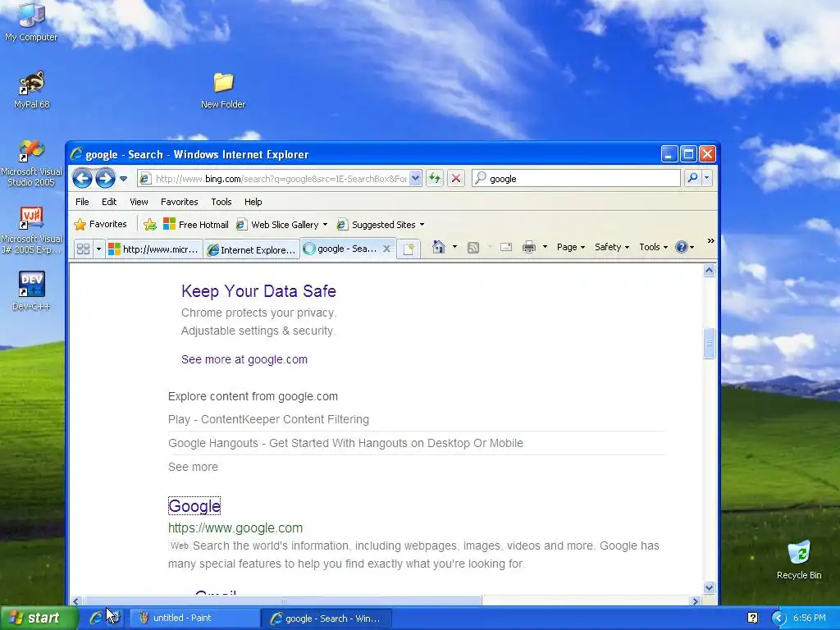The image size is (840, 630).
Task: Open the Print options dropdown arrow
Action: coord(545,247)
